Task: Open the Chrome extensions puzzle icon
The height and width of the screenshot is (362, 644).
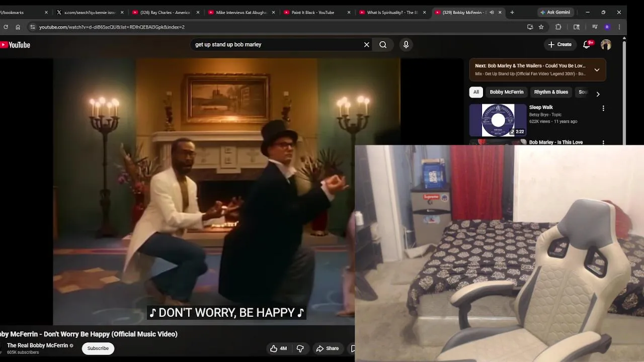Action: pos(558,27)
